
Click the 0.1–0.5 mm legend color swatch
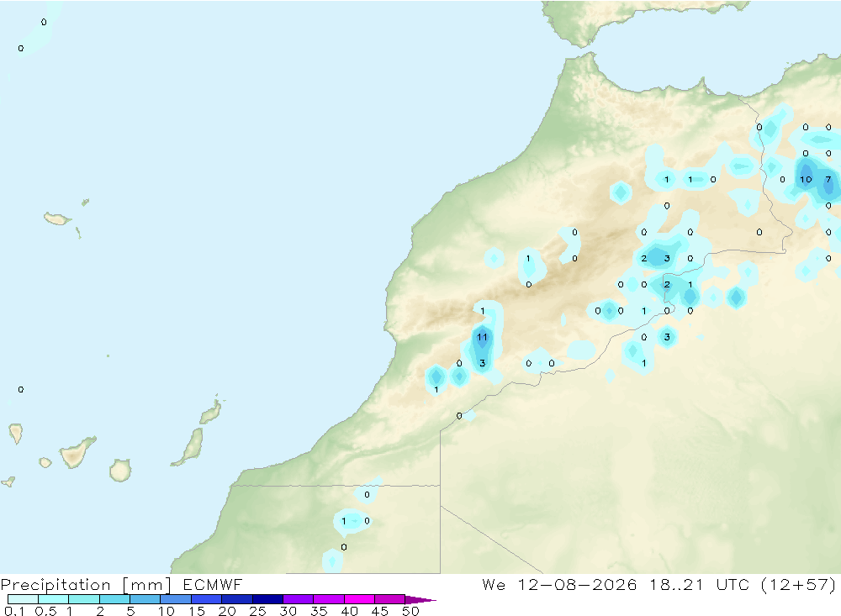point(23,599)
